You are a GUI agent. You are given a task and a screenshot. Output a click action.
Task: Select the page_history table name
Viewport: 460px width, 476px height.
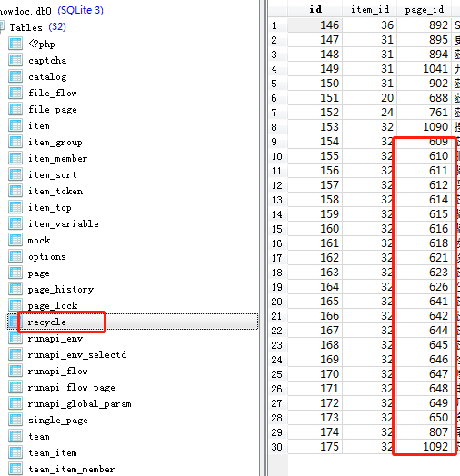61,289
